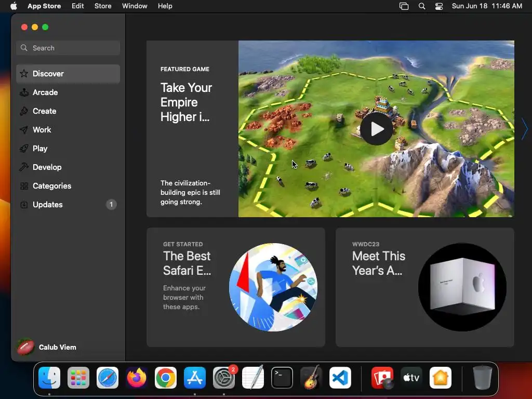532x399 pixels.
Task: Open the Develop section in the sidebar
Action: tap(68, 167)
